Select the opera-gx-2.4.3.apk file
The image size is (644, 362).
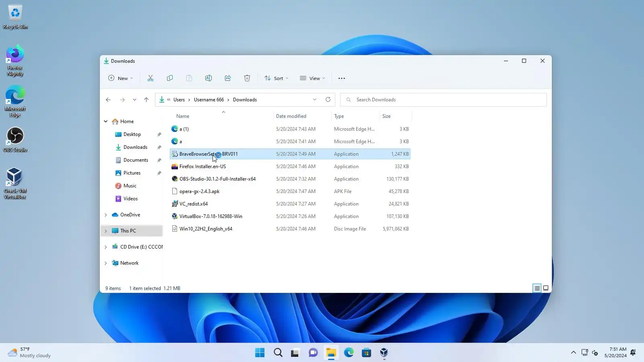tap(290, 191)
